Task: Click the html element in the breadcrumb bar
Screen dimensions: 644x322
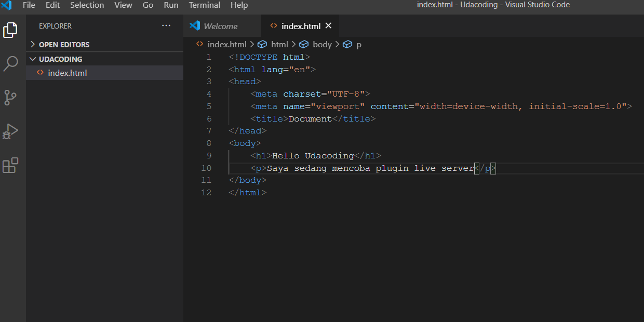Action: click(x=278, y=44)
